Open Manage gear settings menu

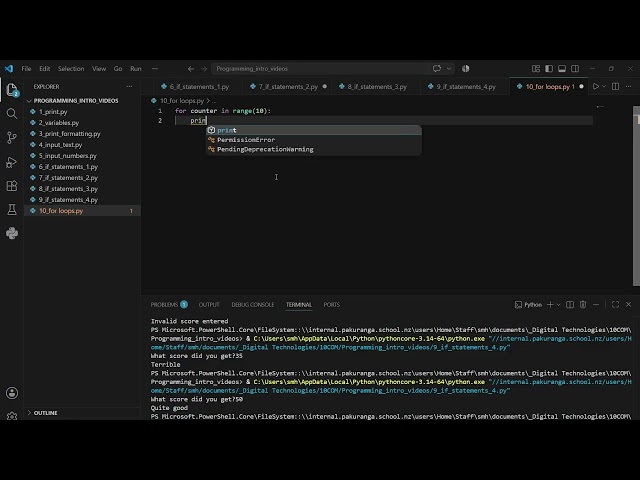[x=12, y=416]
